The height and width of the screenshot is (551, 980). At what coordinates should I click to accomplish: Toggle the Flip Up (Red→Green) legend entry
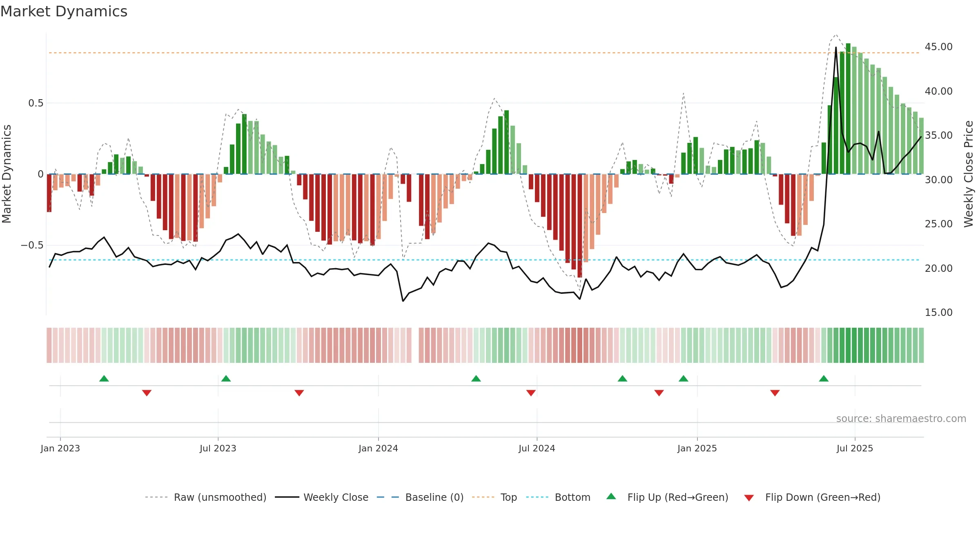click(667, 497)
